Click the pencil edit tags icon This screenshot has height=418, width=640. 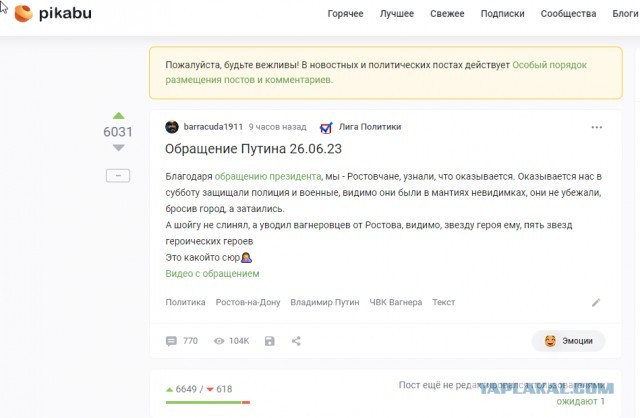[596, 302]
